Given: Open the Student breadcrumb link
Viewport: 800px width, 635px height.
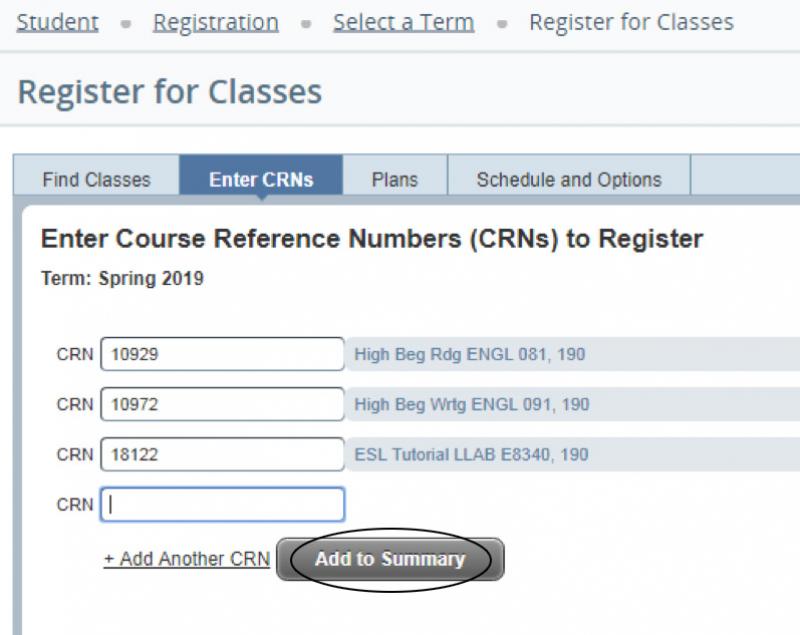Looking at the screenshot, I should click(x=56, y=21).
